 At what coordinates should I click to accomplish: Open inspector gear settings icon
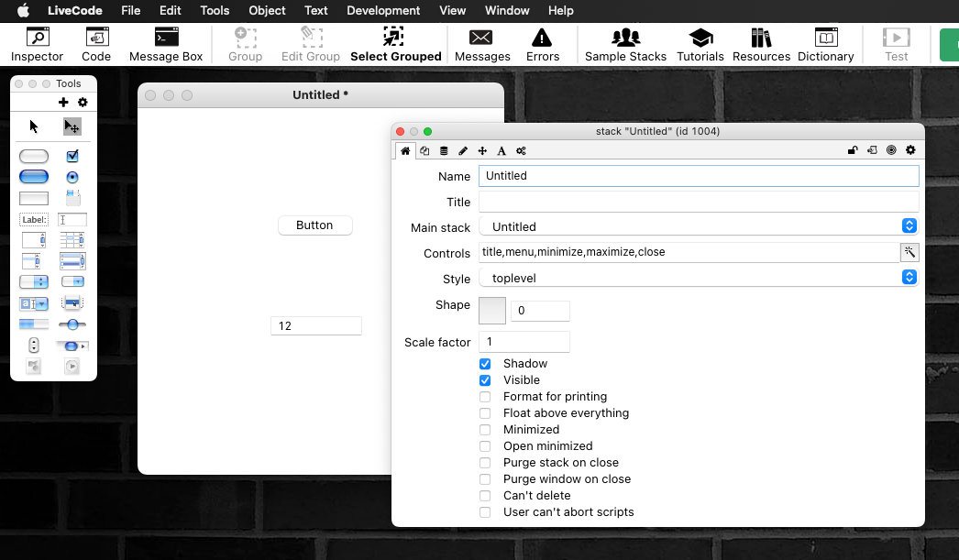point(910,150)
